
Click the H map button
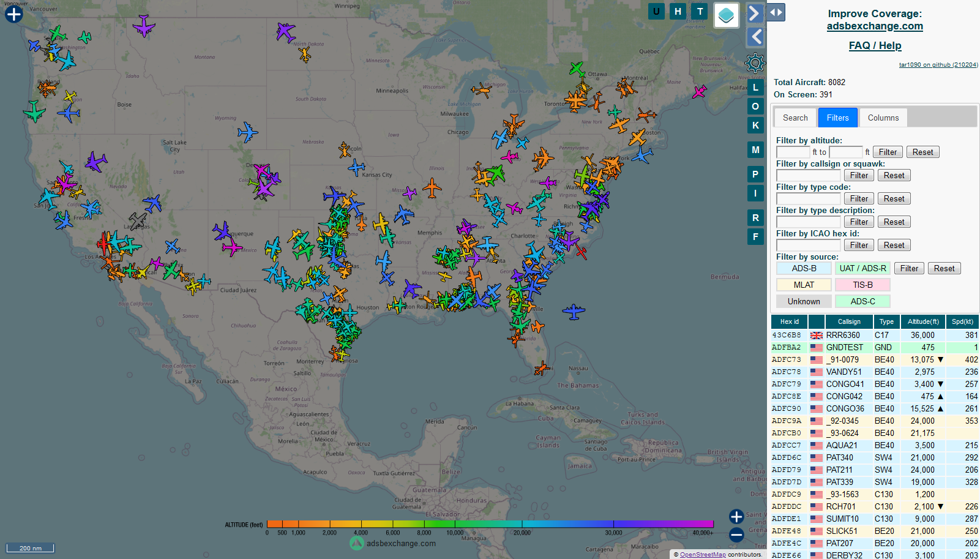click(678, 11)
